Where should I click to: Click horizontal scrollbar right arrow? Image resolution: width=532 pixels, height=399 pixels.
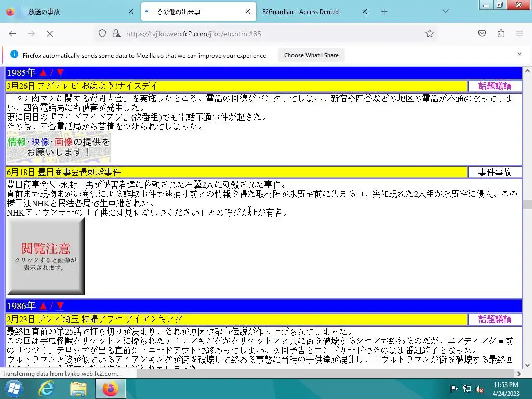click(518, 374)
